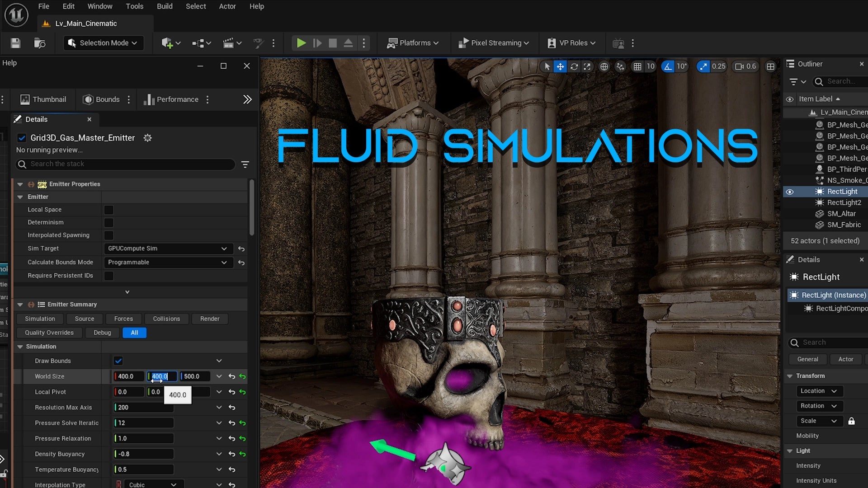
Task: Select the rotate gizmo tool in viewport
Action: coord(574,66)
